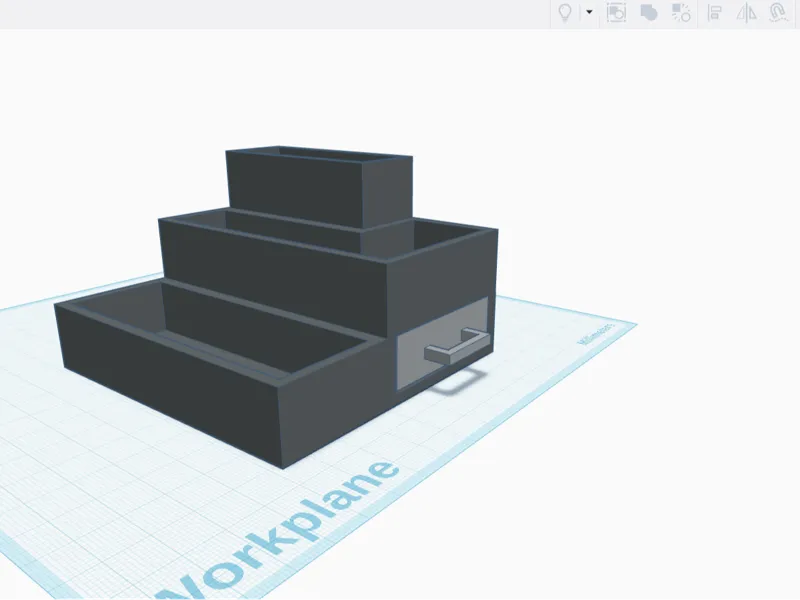The height and width of the screenshot is (600, 800).
Task: Activate the Mirror tool
Action: coord(746,13)
